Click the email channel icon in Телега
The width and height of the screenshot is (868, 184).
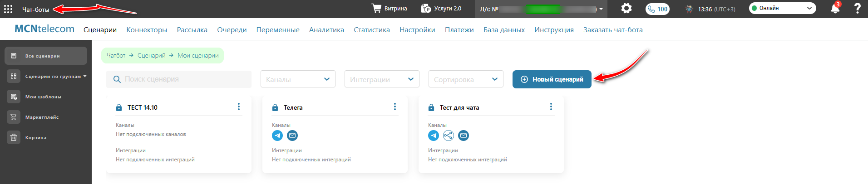pos(292,136)
